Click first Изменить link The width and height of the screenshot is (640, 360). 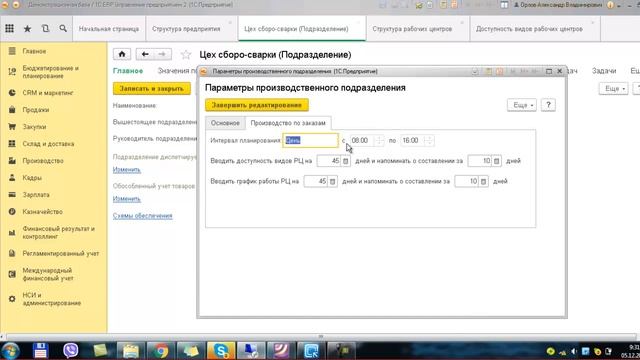pyautogui.click(x=127, y=169)
